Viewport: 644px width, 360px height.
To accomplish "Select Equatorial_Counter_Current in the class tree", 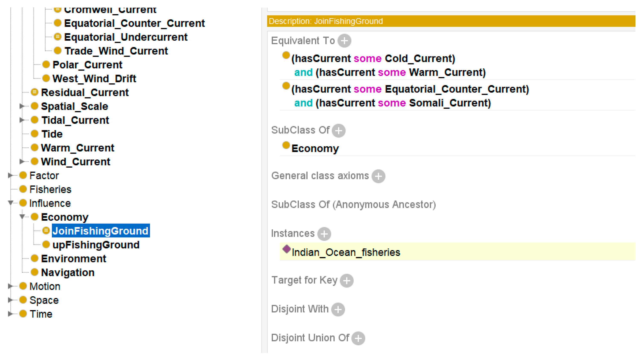I will (x=134, y=23).
